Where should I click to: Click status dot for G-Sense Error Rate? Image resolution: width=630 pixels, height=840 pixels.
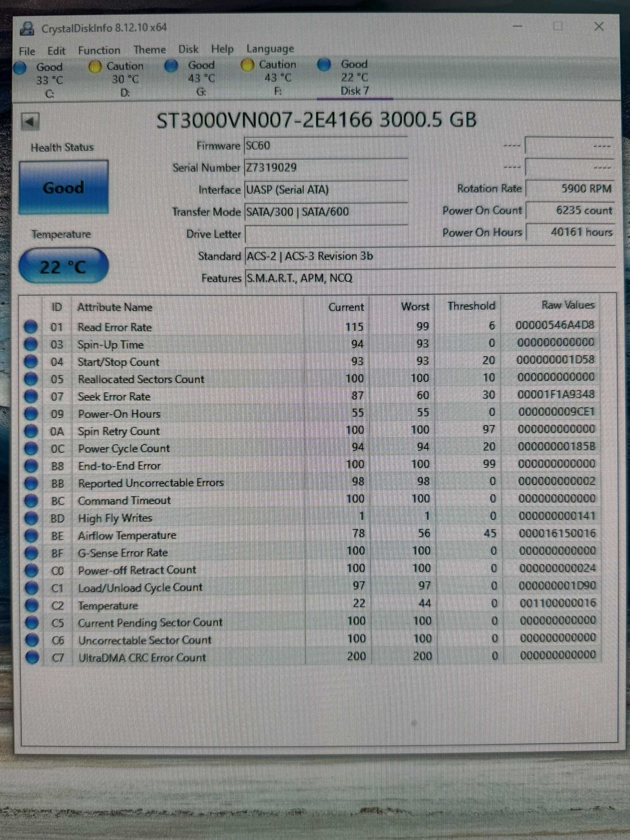(31, 554)
